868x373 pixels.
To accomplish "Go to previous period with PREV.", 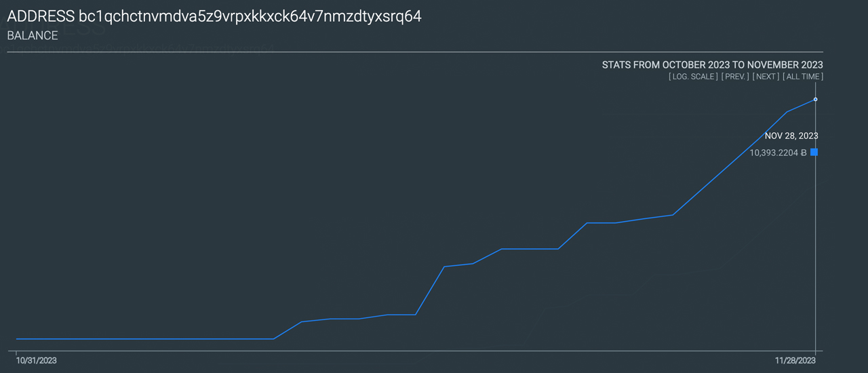I will point(735,77).
